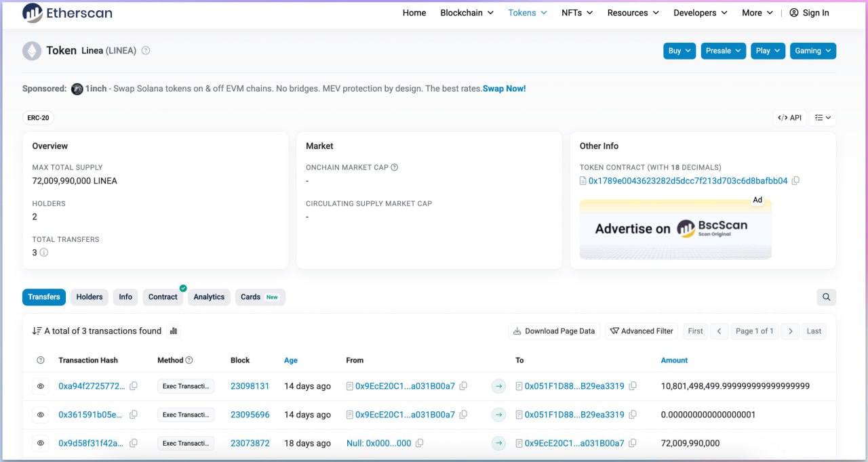868x462 pixels.
Task: Click the Swap Now! link
Action: coord(504,89)
